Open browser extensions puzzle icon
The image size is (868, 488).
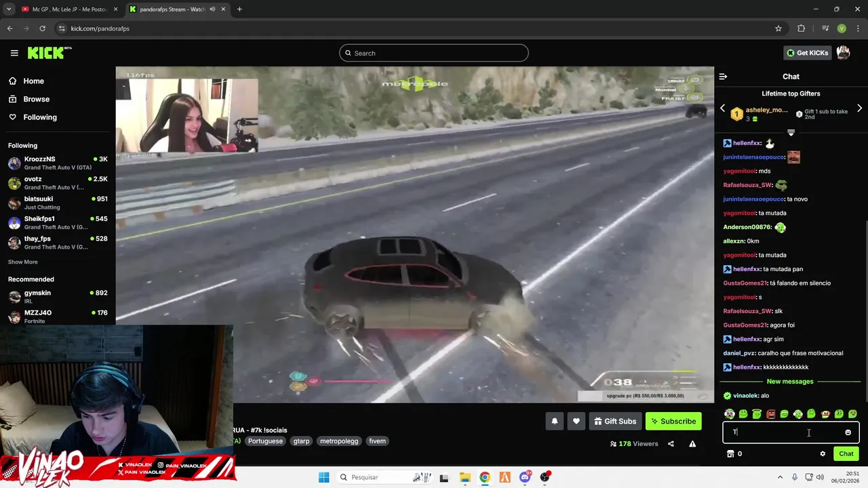click(802, 28)
